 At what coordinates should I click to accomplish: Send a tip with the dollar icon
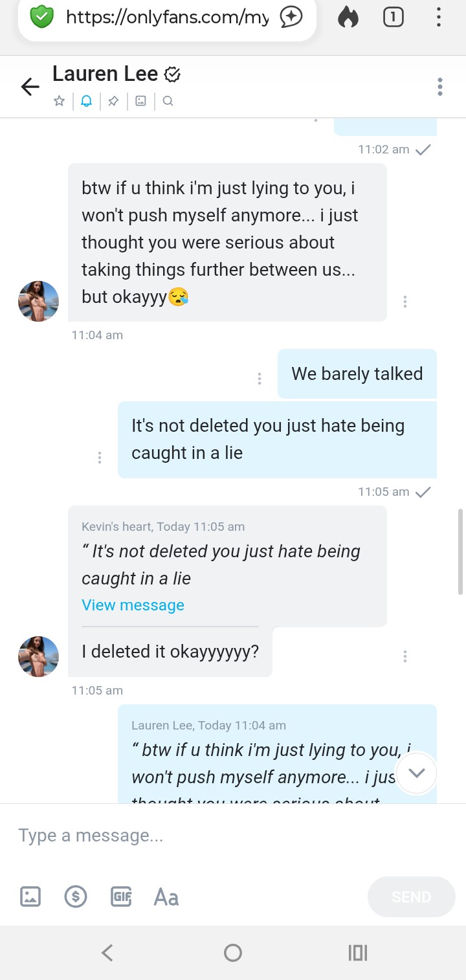click(76, 896)
